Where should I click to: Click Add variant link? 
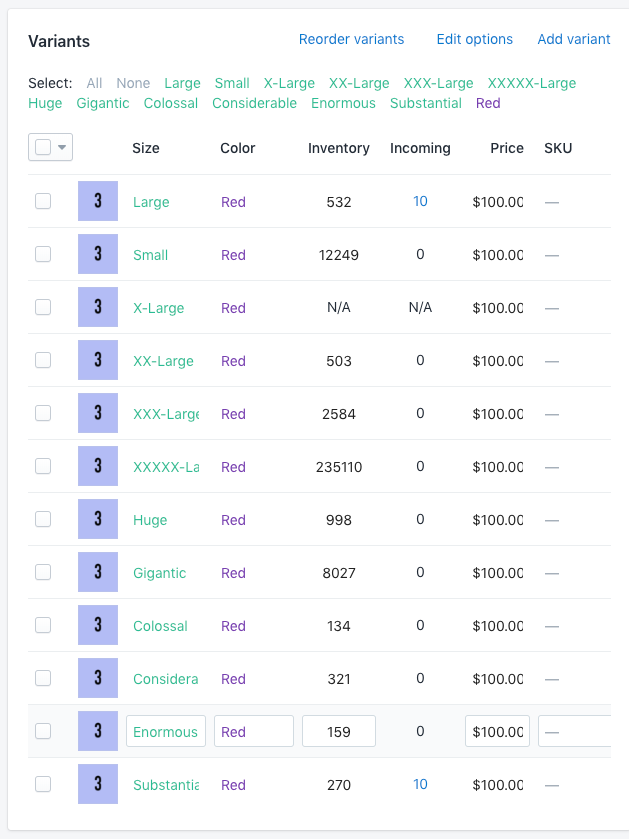pyautogui.click(x=573, y=39)
